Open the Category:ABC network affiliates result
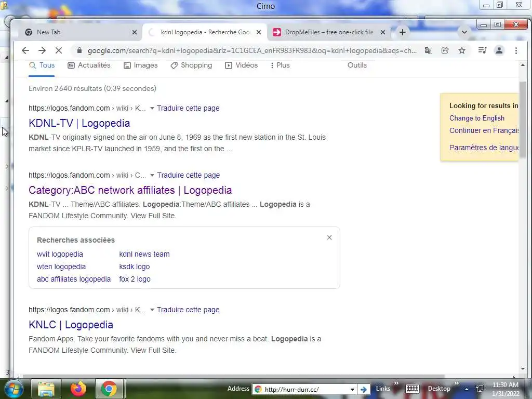The image size is (532, 399). point(130,190)
